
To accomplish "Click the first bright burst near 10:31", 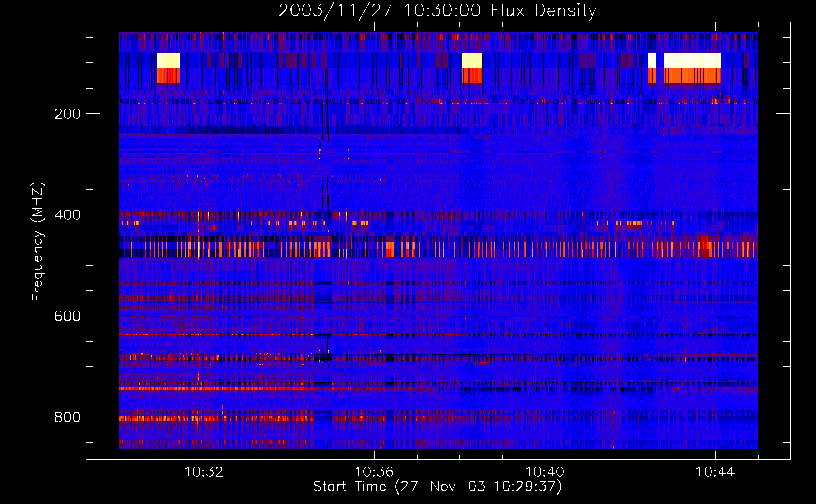I will (x=168, y=68).
